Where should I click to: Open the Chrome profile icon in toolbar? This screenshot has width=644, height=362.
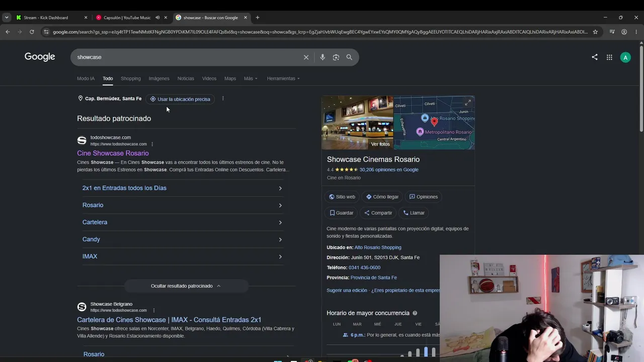pos(624,32)
